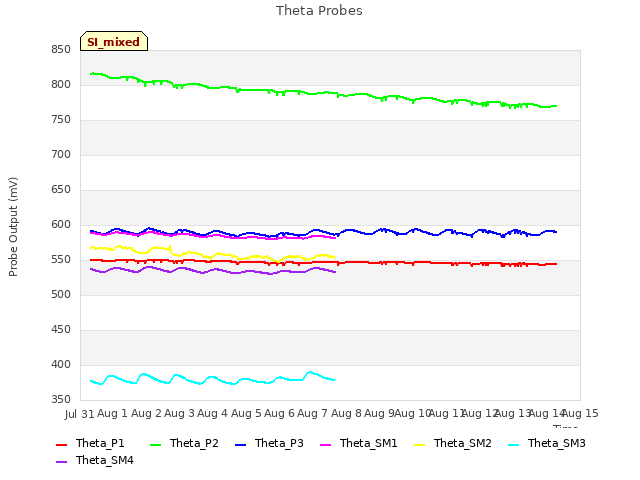This screenshot has width=640, height=480.
Task: Click the cyan Theta_SM3 line in plot
Action: pos(212,378)
